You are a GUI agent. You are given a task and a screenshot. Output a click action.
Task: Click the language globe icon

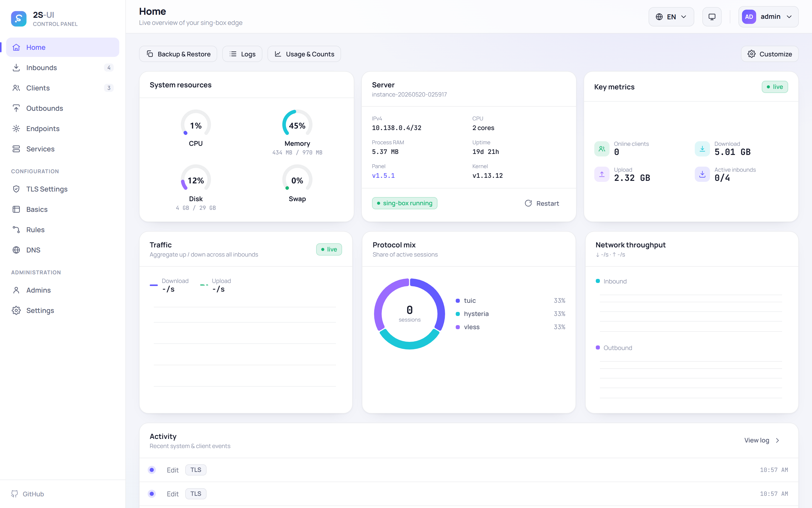coord(659,17)
